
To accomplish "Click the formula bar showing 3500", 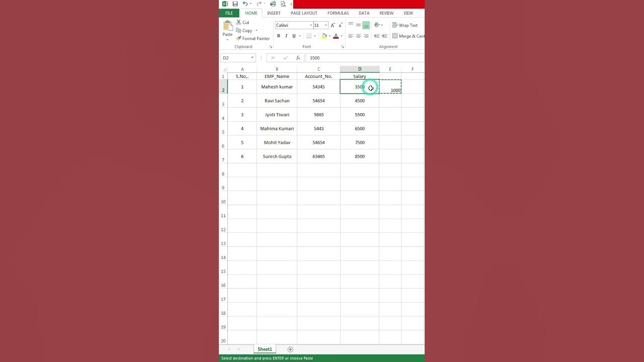I will pos(365,58).
